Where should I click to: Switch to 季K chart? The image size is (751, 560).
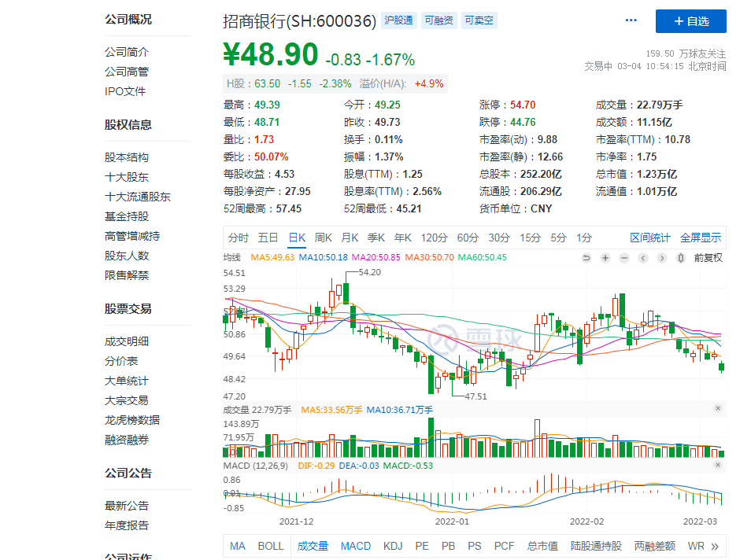(x=376, y=238)
